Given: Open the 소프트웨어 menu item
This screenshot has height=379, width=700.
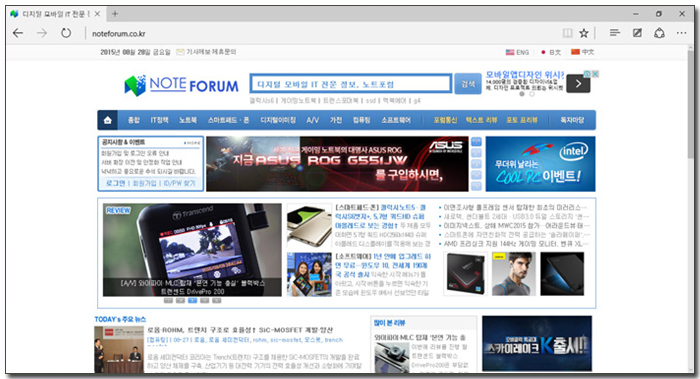Looking at the screenshot, I should pos(396,120).
